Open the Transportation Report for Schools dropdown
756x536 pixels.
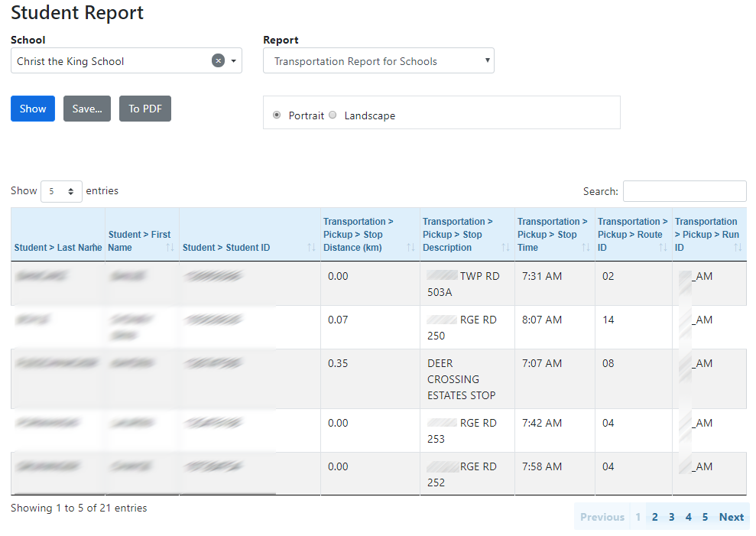pyautogui.click(x=378, y=60)
